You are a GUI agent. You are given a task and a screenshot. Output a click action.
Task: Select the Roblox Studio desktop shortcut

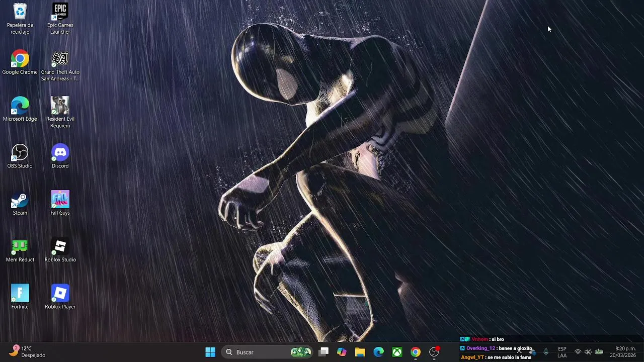click(x=60, y=250)
